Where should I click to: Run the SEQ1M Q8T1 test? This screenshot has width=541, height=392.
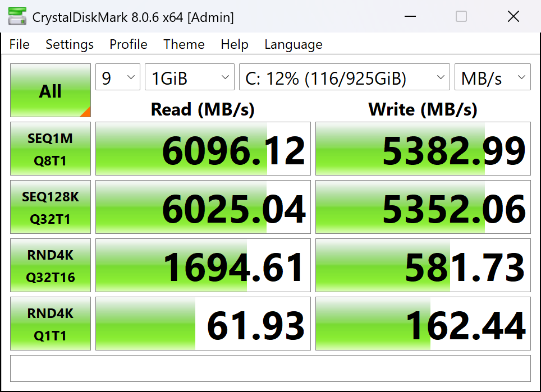[x=51, y=149]
